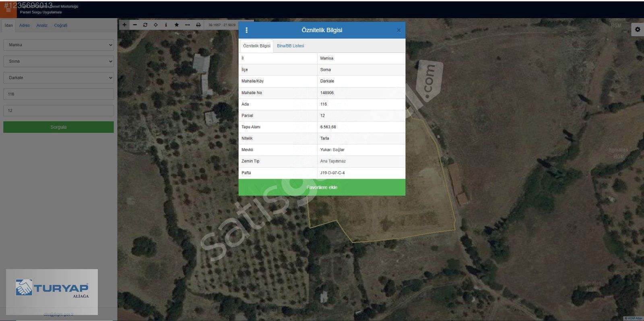The image size is (644, 321).
Task: Click the Ada input field containing 116
Action: (58, 94)
